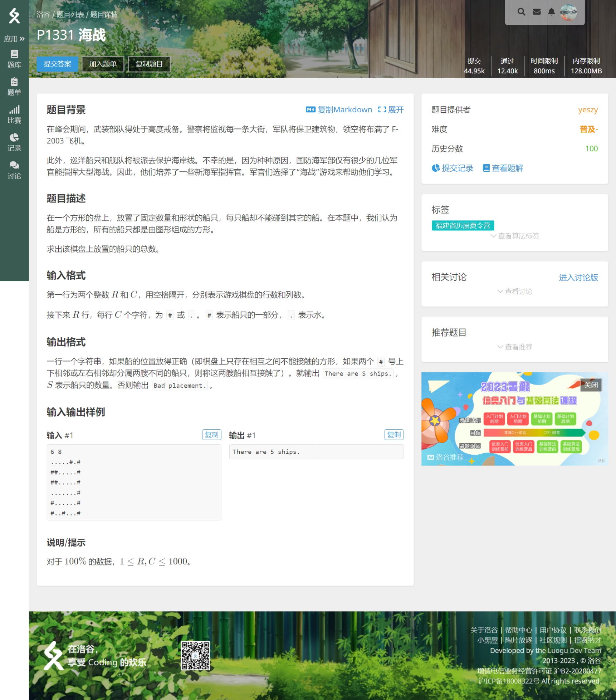Click the 2023暑假 course ad banner
The height and width of the screenshot is (700, 616).
pyautogui.click(x=514, y=418)
